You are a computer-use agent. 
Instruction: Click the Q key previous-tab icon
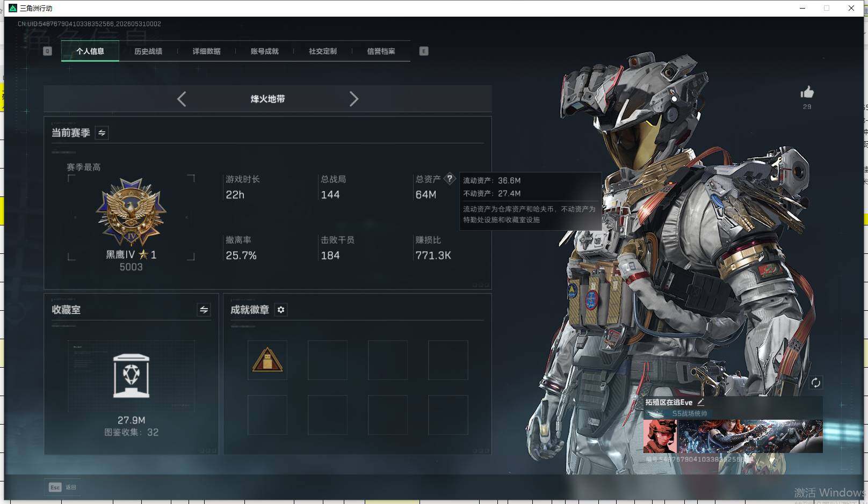(47, 51)
